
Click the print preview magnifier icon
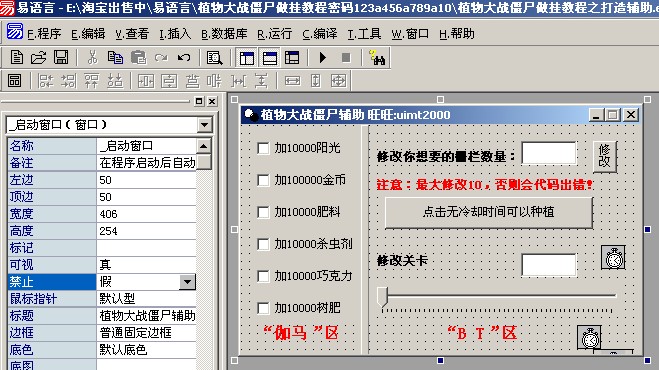point(214,58)
